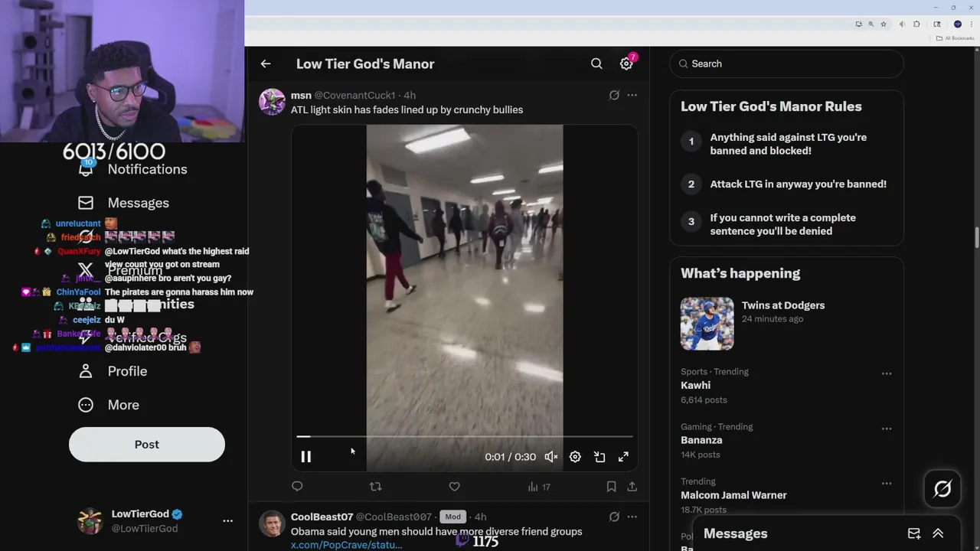This screenshot has height=551, width=980.
Task: View analytics showing 17 views
Action: 539,487
